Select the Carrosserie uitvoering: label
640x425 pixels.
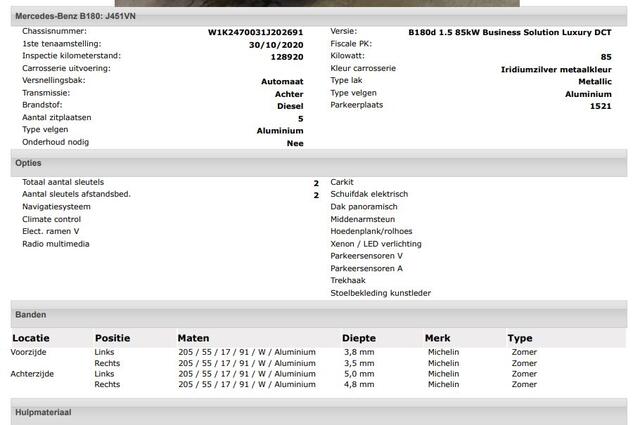click(66, 68)
